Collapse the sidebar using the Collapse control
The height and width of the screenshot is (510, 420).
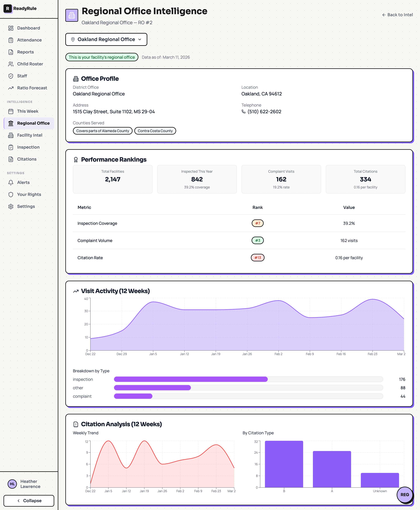[x=29, y=501]
